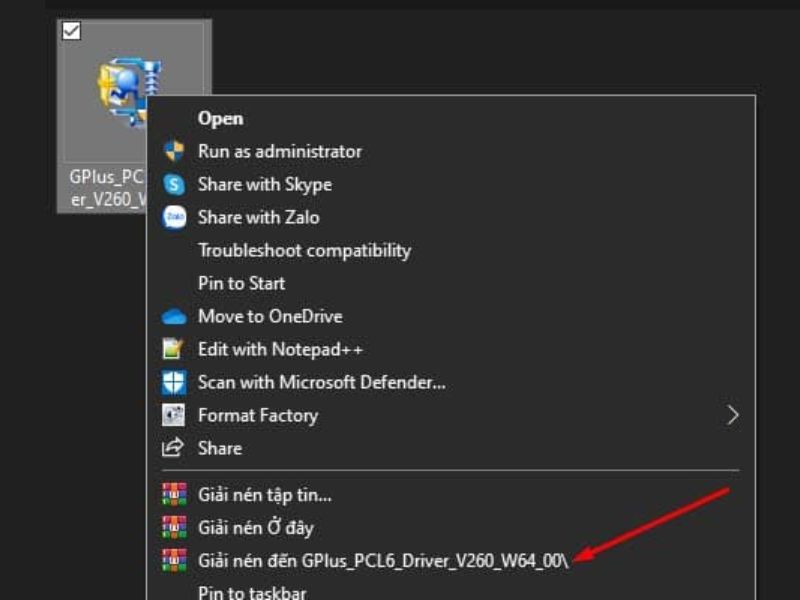
Task: Choose Move to OneDrive
Action: tap(270, 316)
